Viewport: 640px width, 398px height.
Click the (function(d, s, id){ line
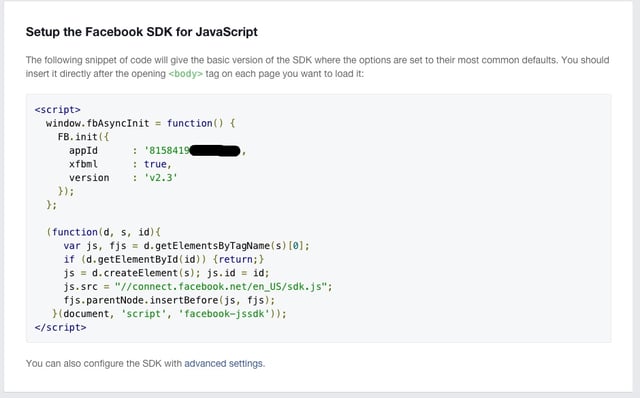click(103, 232)
